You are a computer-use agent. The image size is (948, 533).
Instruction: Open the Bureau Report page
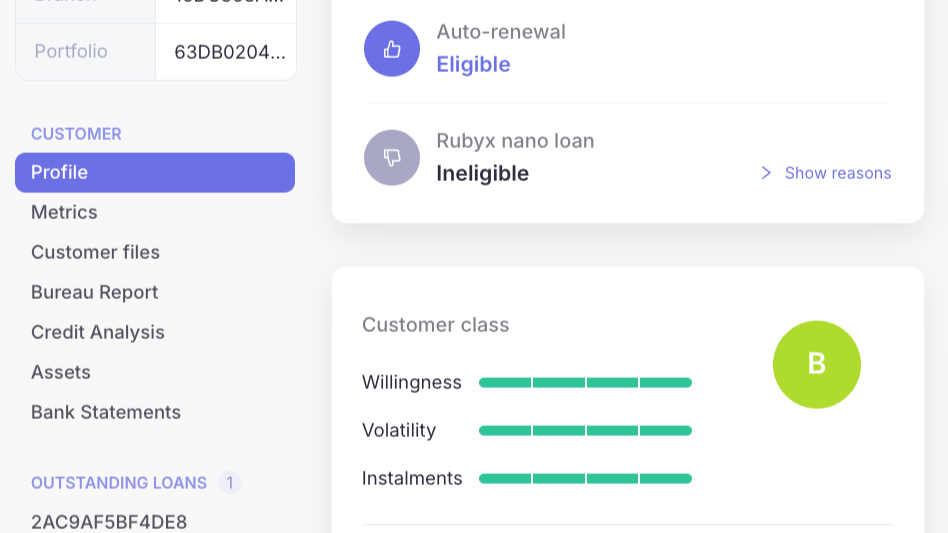point(94,292)
